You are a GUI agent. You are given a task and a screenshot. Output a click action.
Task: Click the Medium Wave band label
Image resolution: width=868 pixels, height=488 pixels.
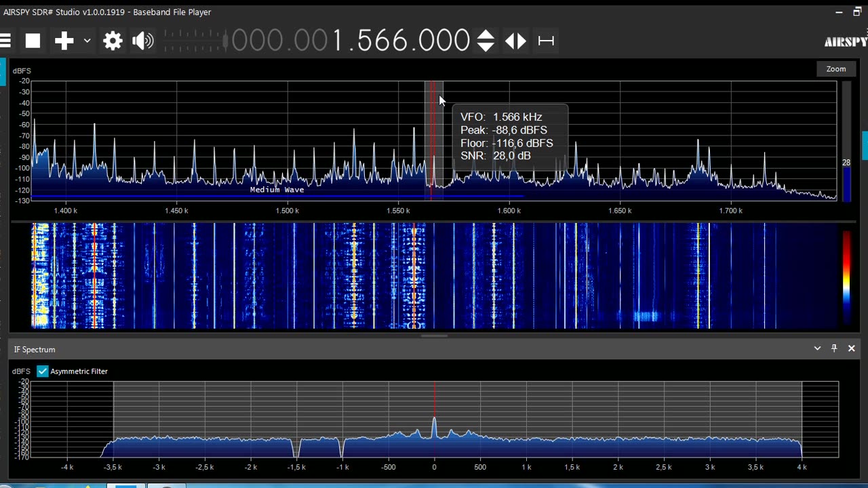[277, 190]
